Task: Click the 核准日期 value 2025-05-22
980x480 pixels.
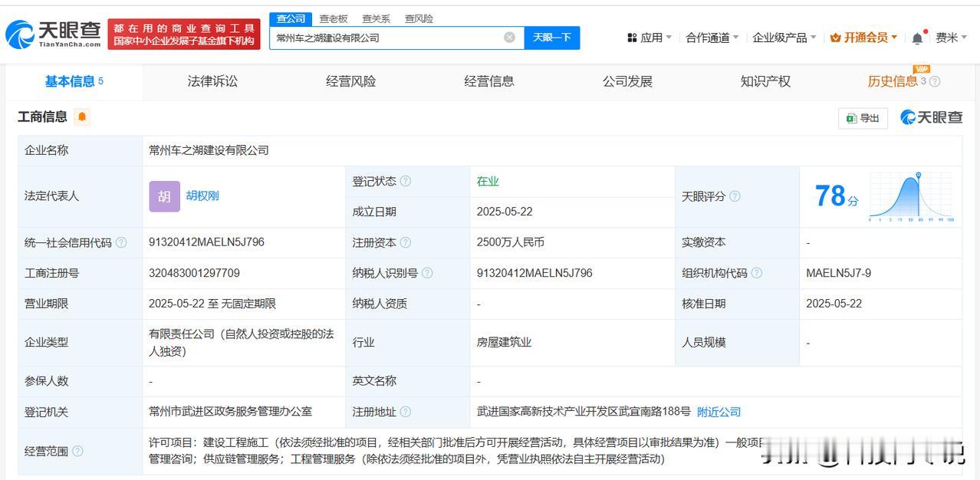Action: click(x=834, y=304)
